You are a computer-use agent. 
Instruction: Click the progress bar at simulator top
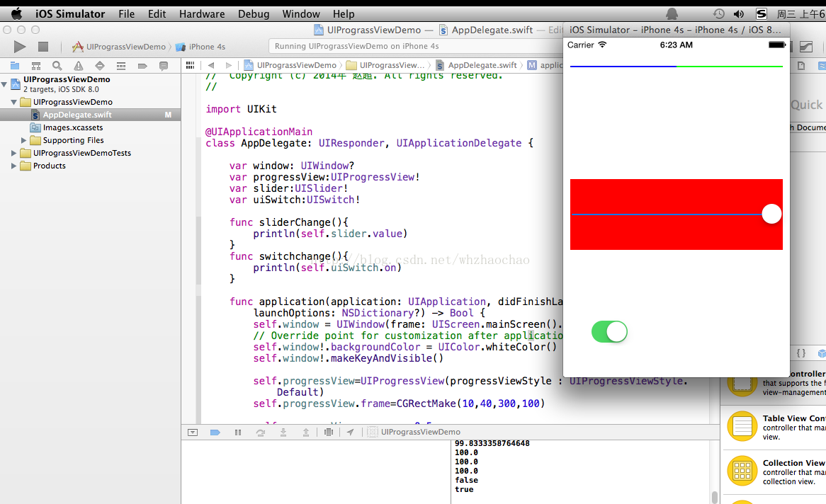pyautogui.click(x=677, y=67)
